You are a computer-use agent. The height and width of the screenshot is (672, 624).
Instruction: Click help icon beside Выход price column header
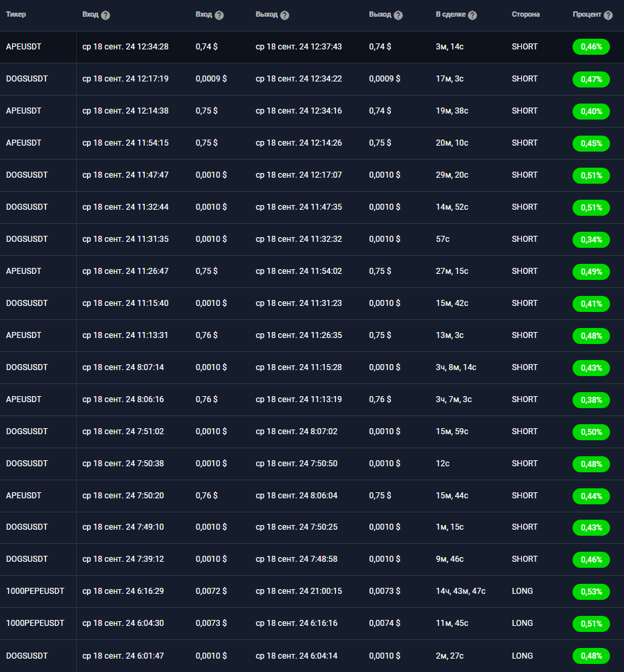398,15
